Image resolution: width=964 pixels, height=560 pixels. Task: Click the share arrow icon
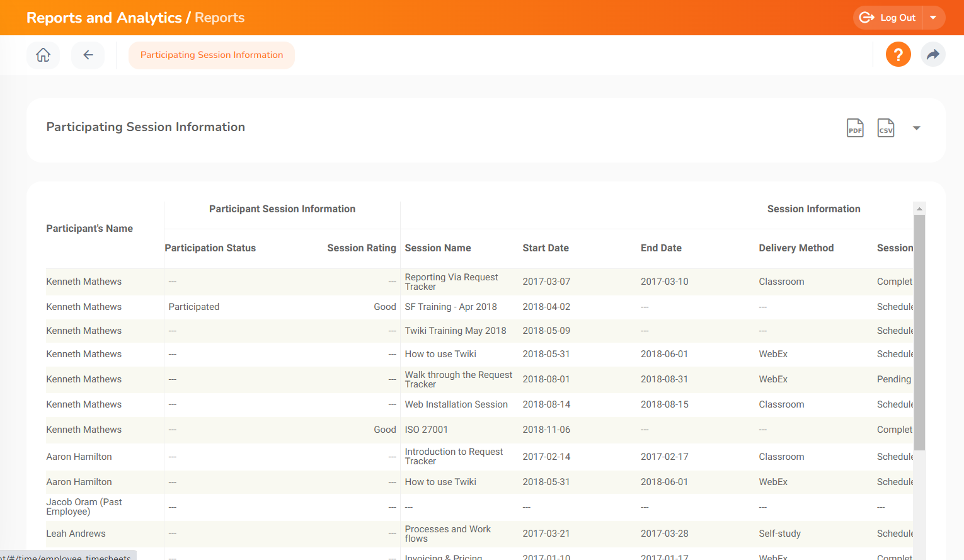click(x=933, y=54)
